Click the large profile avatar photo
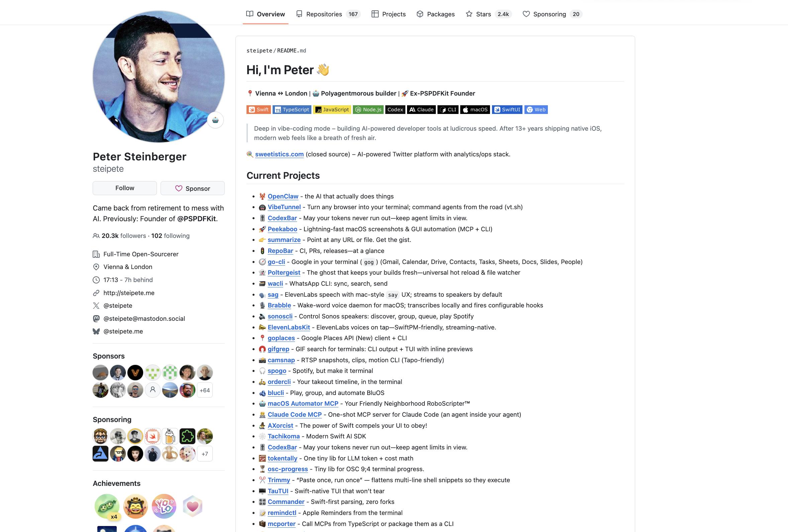Image resolution: width=788 pixels, height=532 pixels. [159, 77]
